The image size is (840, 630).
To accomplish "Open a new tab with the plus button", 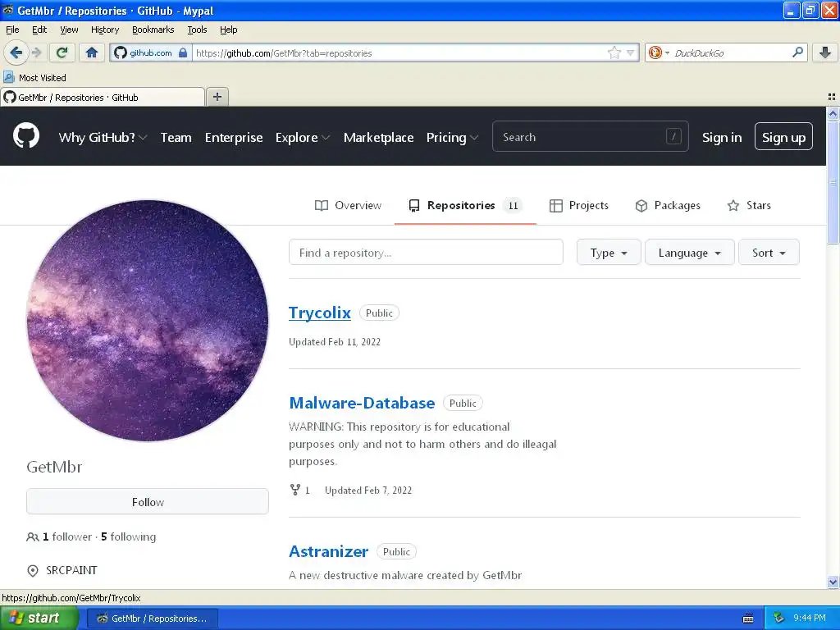I will click(217, 97).
